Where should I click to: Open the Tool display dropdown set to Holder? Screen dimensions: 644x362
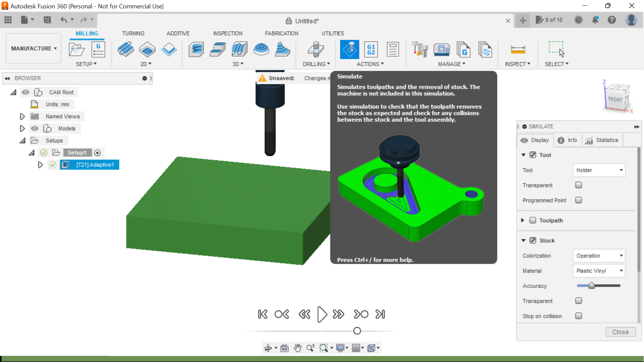[x=599, y=170]
